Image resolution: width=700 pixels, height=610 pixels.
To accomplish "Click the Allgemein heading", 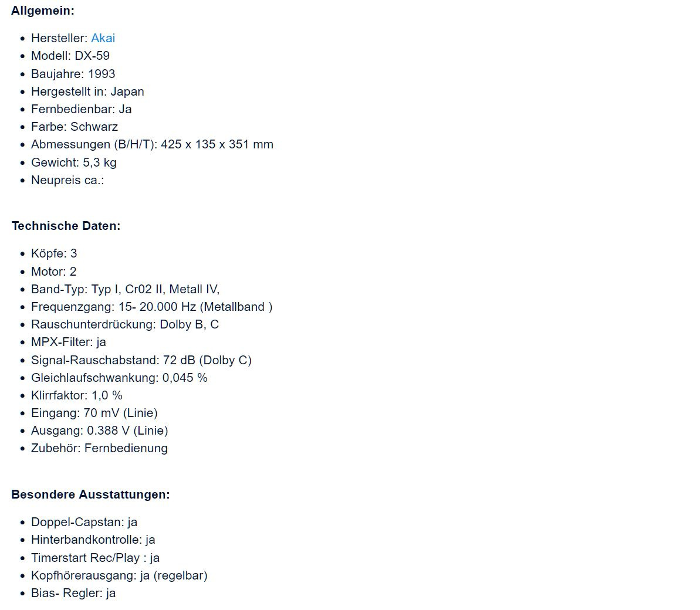I will click(43, 11).
